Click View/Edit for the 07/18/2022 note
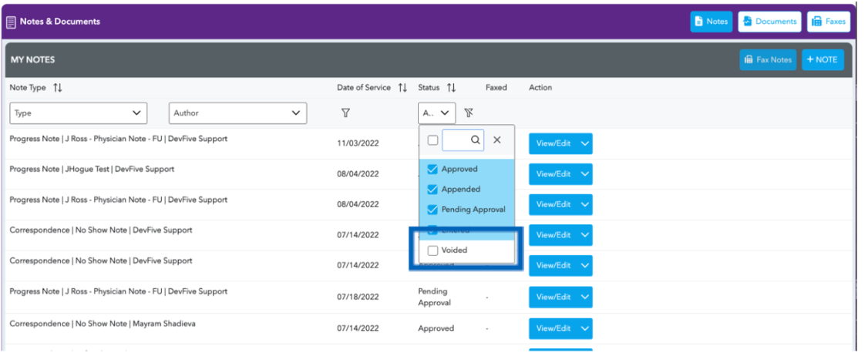This screenshot has width=868, height=353. (x=553, y=297)
